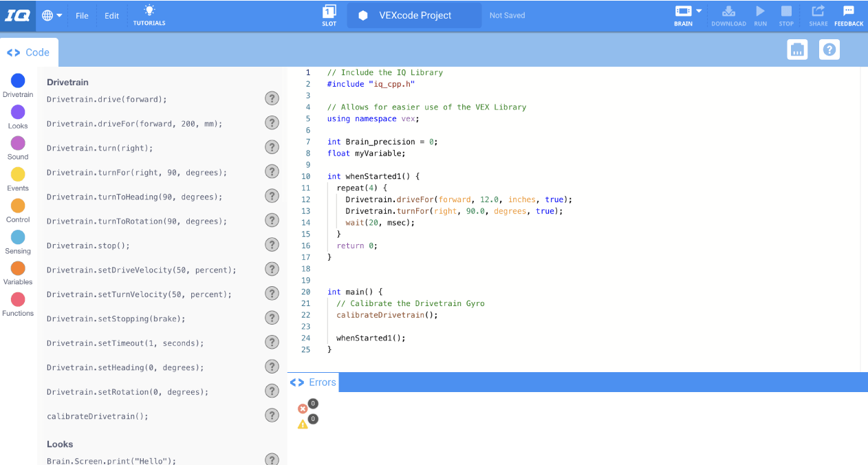This screenshot has width=868, height=465.
Task: Open the globe language dropdown
Action: coord(52,15)
